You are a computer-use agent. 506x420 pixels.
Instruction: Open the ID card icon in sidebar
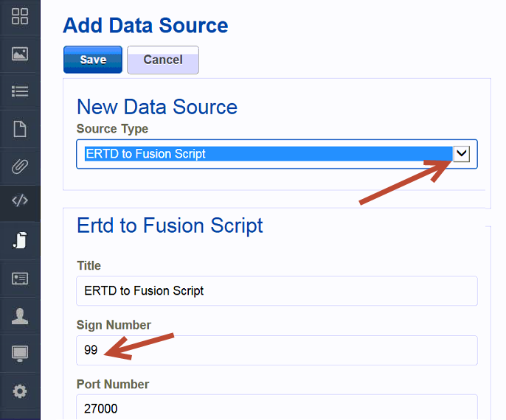(20, 279)
